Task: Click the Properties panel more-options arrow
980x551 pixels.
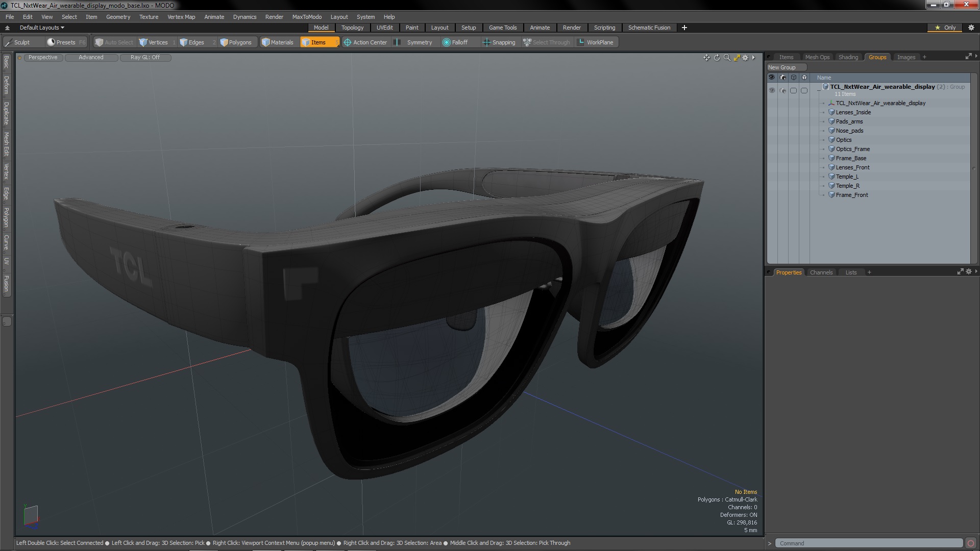Action: pos(976,272)
